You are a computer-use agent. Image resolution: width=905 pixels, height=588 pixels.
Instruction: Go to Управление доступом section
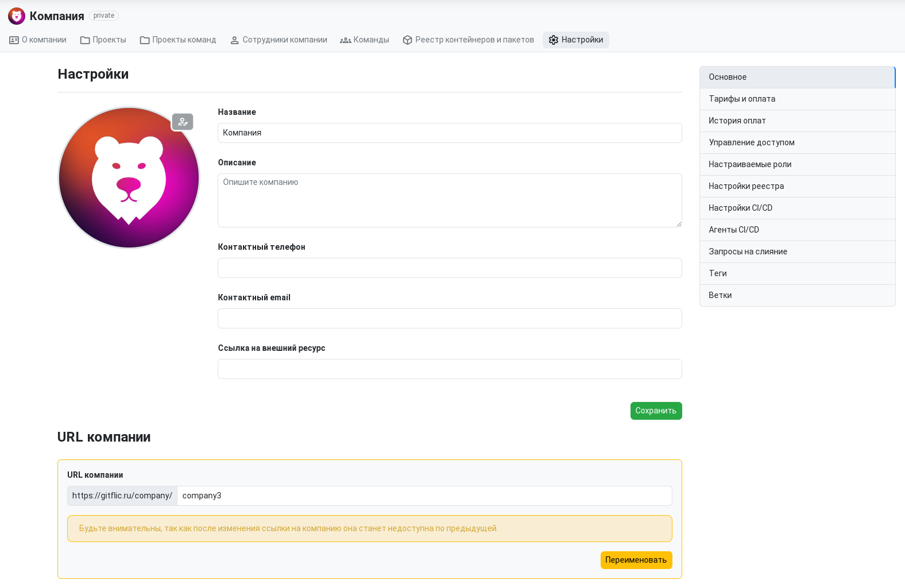point(797,143)
